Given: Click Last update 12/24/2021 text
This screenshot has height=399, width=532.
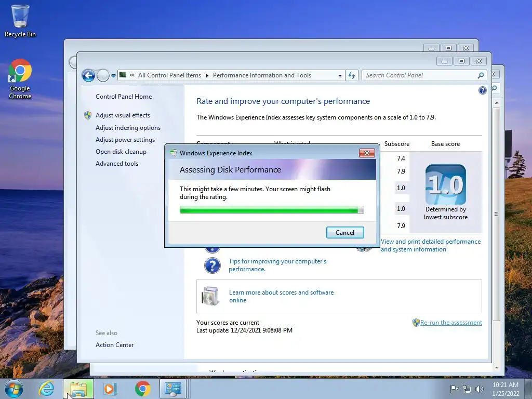Looking at the screenshot, I should 244,330.
